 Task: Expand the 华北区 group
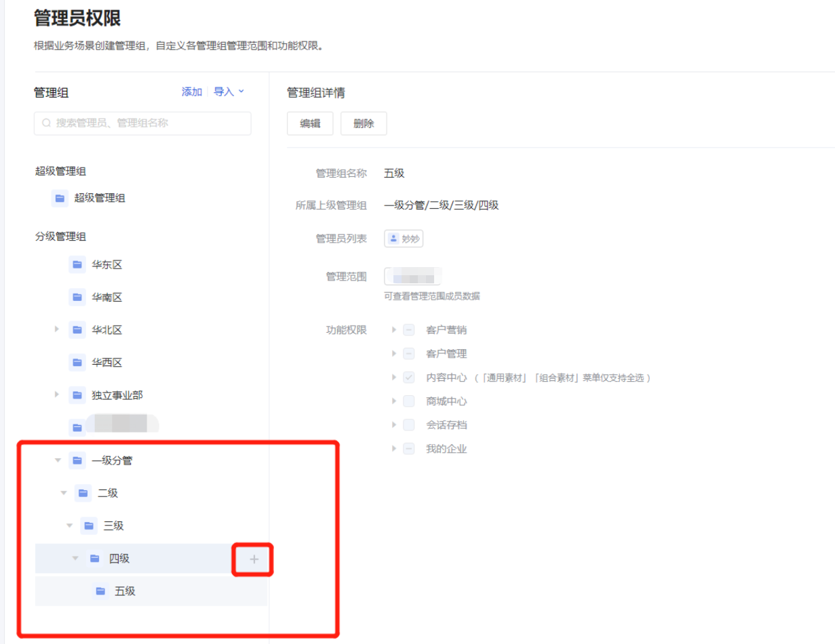click(57, 329)
